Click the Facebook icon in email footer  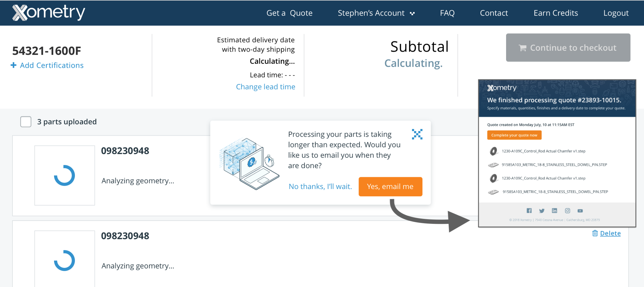pyautogui.click(x=529, y=211)
